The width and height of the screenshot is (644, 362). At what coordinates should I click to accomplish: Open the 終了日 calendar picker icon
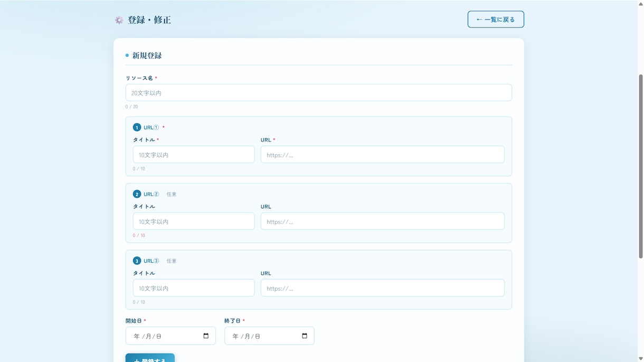305,336
